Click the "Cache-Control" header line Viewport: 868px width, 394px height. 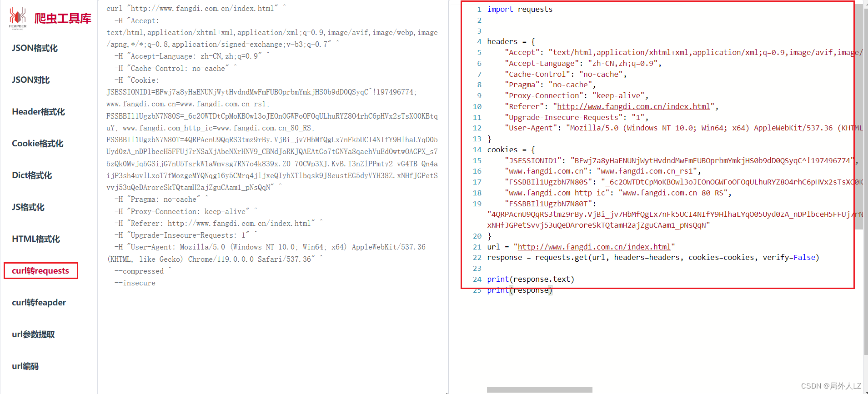click(x=566, y=74)
